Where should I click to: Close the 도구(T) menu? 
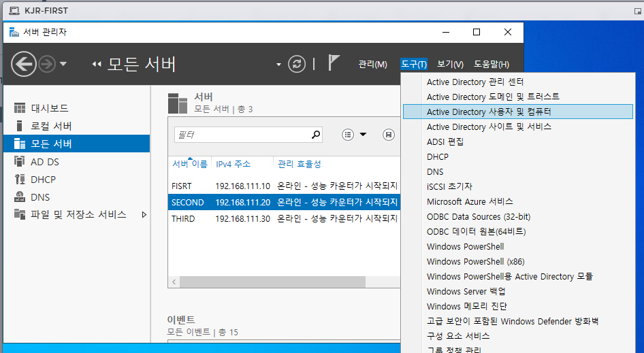click(x=414, y=65)
